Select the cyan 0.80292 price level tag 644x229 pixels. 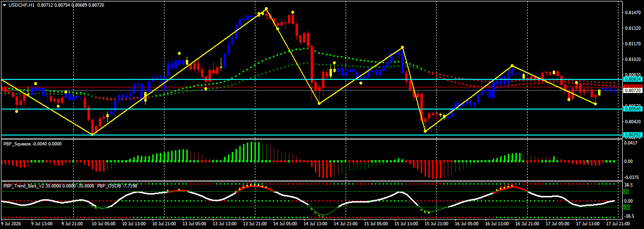(633, 135)
